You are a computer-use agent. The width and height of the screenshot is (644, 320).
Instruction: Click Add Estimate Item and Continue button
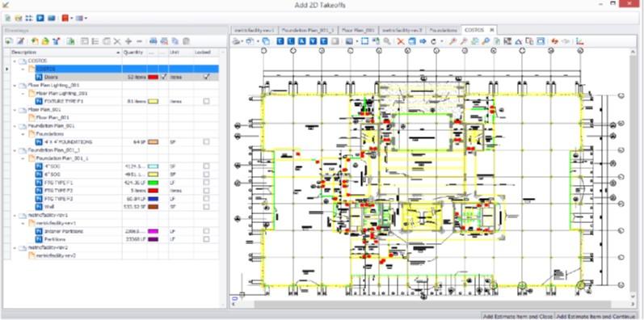[x=599, y=316]
